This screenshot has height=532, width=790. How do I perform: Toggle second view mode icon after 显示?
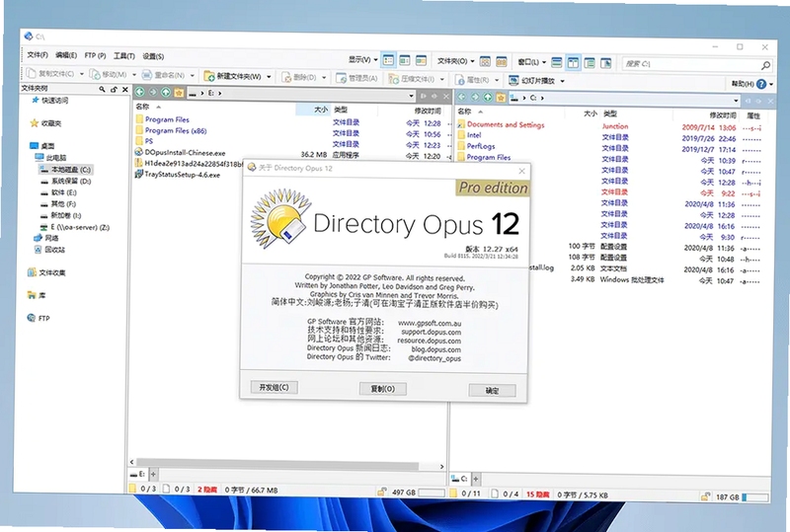pos(405,60)
